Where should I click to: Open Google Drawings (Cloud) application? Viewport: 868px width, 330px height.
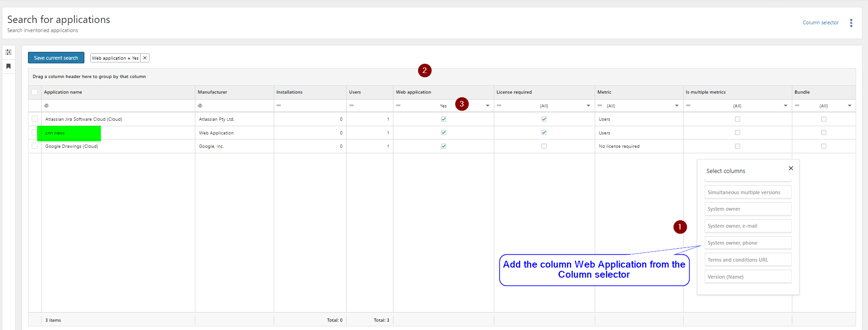coord(72,146)
